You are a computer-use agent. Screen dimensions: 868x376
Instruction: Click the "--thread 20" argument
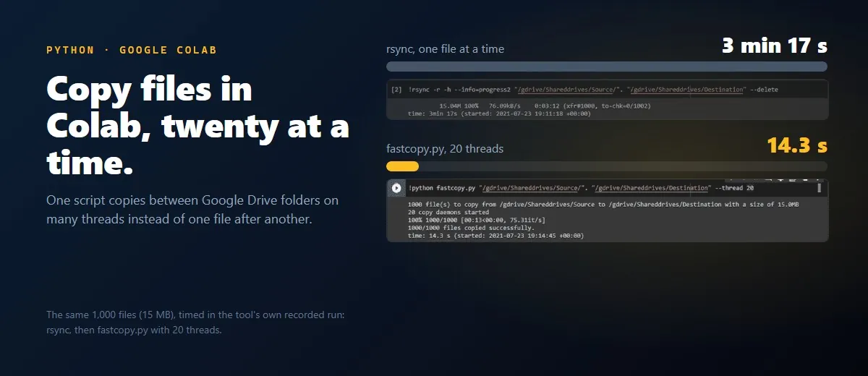pyautogui.click(x=734, y=188)
